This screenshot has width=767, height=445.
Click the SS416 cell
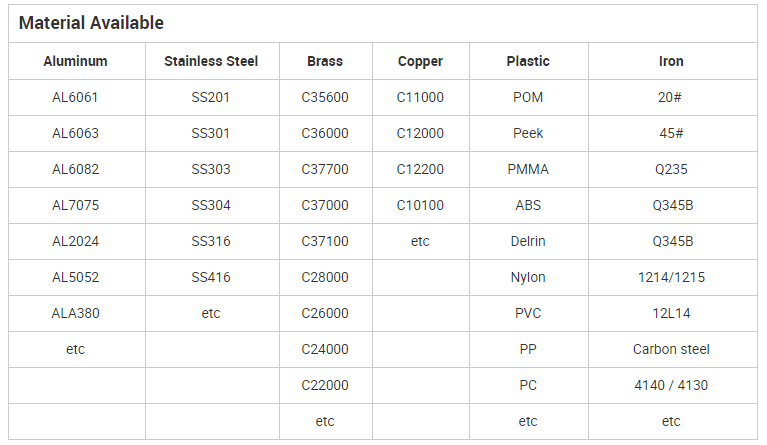[x=211, y=277]
